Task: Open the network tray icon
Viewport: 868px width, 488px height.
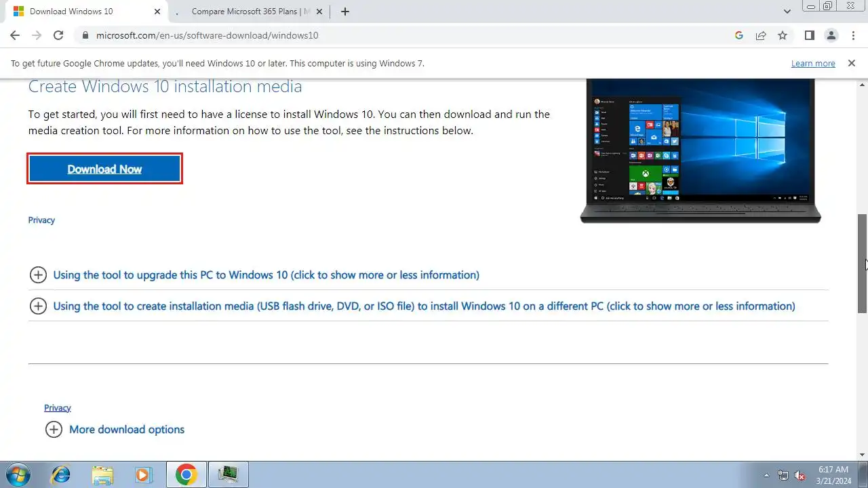Action: pos(783,475)
